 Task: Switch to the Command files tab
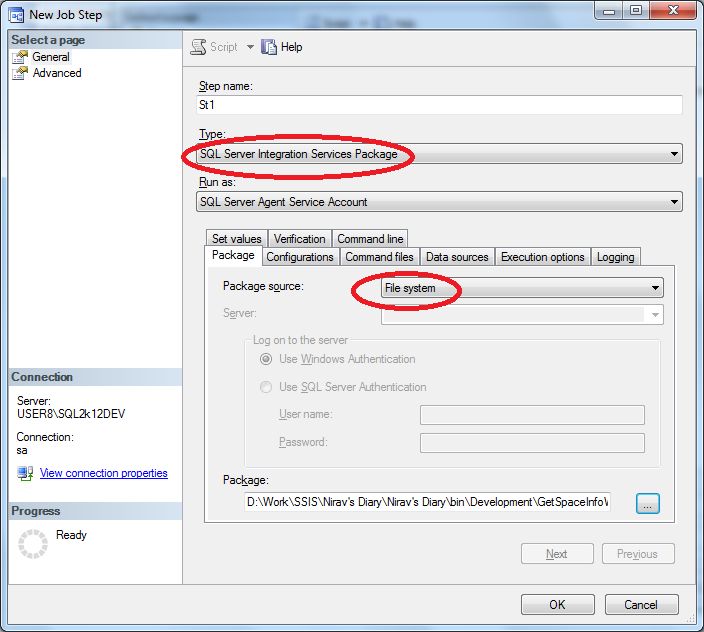pyautogui.click(x=379, y=257)
